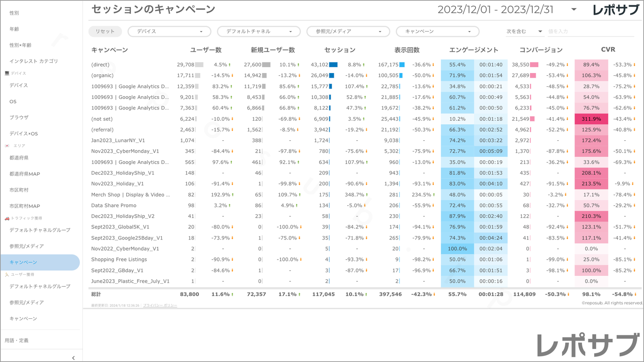
Task: Select ブラウザ from the sidebar
Action: coord(19,118)
